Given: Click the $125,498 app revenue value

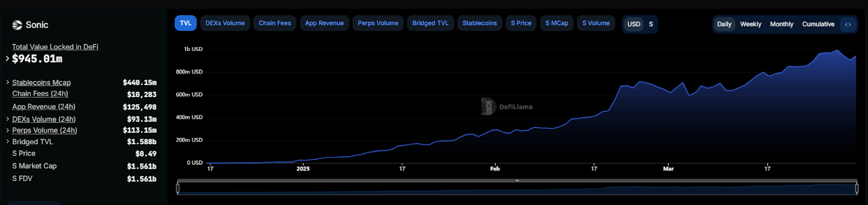Looking at the screenshot, I should pos(139,107).
